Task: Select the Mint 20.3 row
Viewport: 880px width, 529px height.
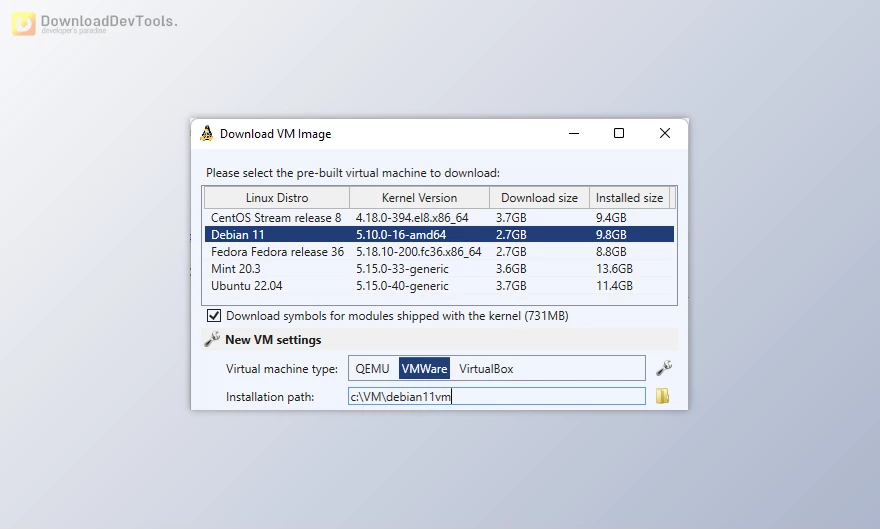Action: (439, 269)
